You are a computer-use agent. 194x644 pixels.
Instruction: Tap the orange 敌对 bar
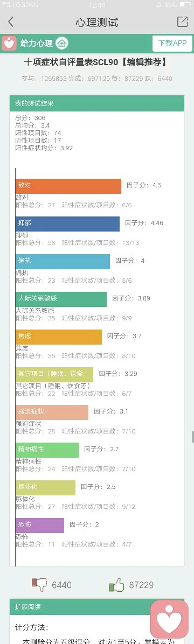(x=68, y=186)
